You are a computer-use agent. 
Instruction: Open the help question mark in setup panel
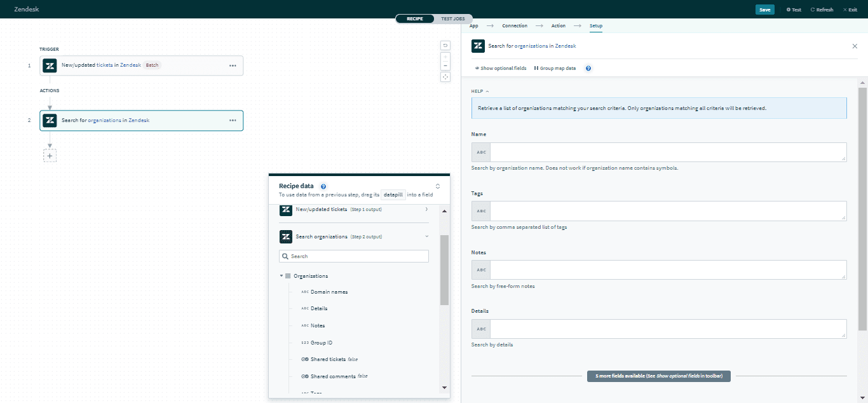point(588,68)
